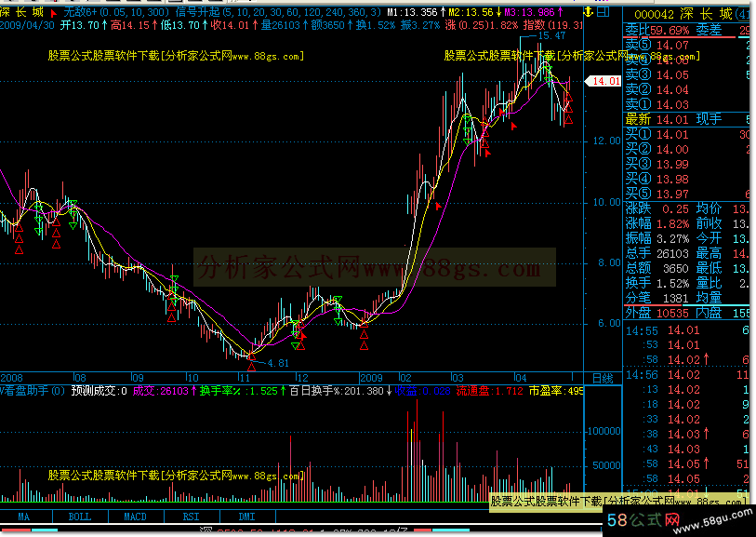Click the 8.00 price axis label
756x537 pixels.
click(609, 262)
